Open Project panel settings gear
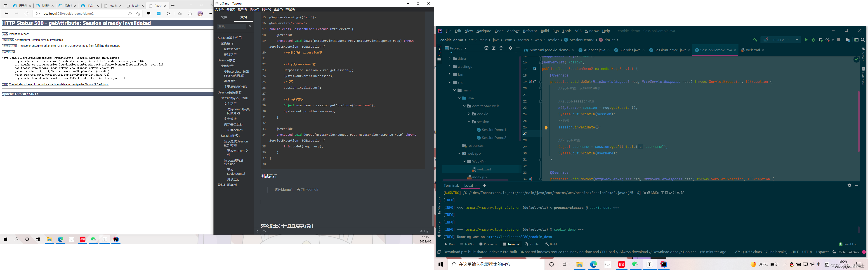 pyautogui.click(x=510, y=48)
